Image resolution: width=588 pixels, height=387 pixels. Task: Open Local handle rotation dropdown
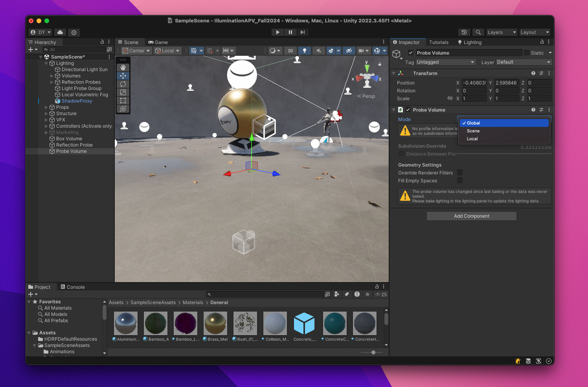(167, 51)
